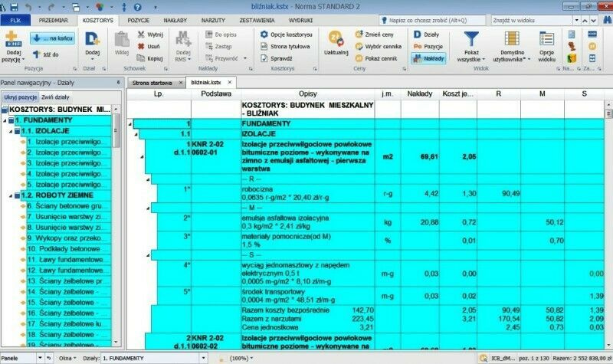Toggle the Pozycje view button
The height and width of the screenshot is (364, 613).
coord(428,47)
